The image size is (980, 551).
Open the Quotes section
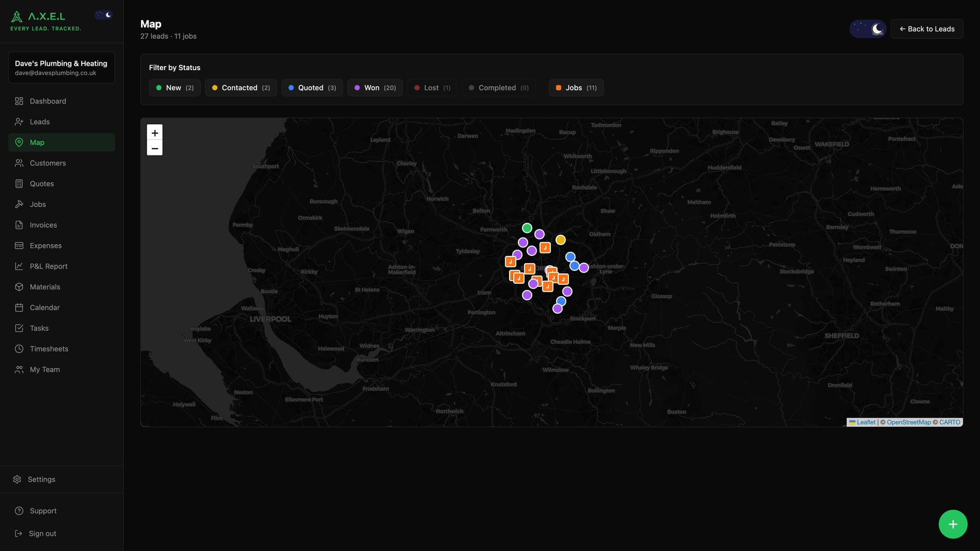[x=41, y=183]
